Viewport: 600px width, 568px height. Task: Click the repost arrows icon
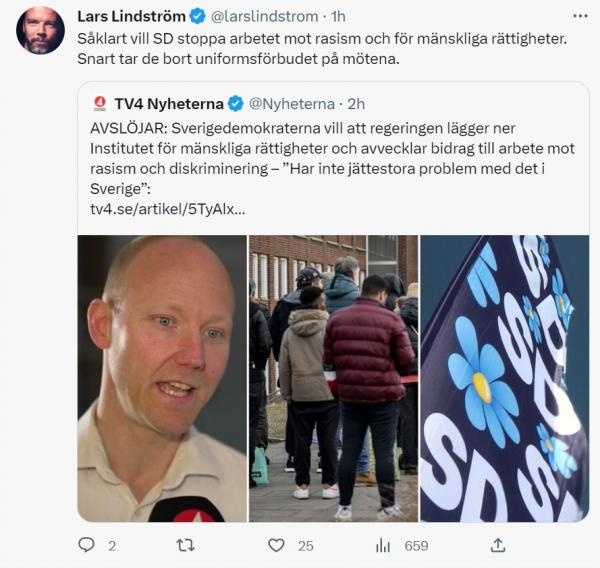click(185, 545)
